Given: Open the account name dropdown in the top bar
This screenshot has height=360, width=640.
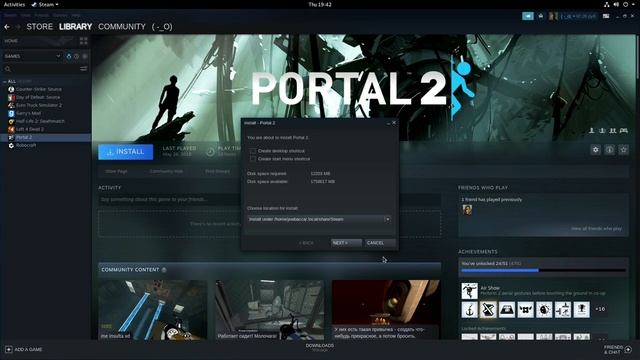Looking at the screenshot, I should tap(578, 16).
